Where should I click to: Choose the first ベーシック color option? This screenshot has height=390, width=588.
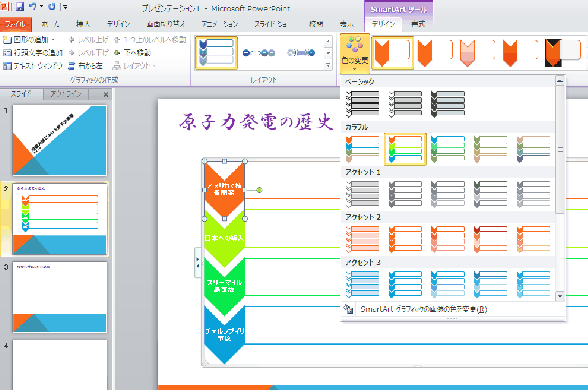click(363, 104)
